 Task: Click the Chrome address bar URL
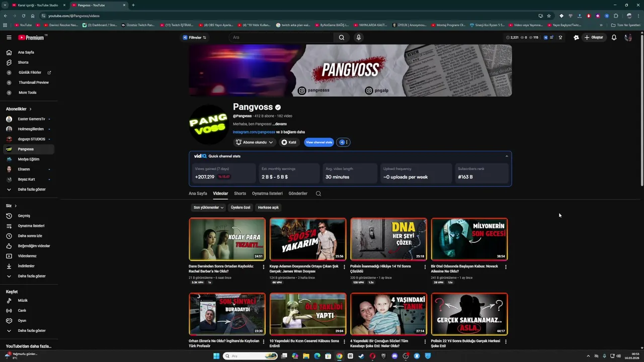(74, 16)
